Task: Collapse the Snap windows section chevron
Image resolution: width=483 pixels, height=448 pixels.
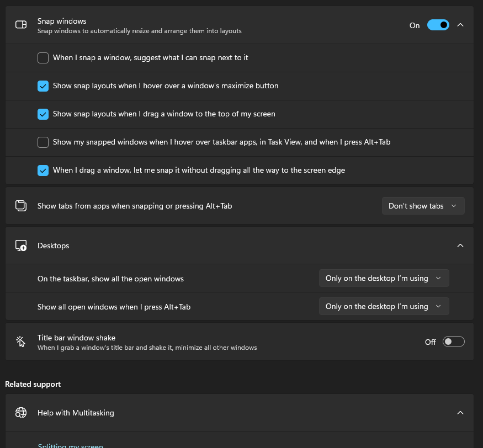Action: pos(460,25)
